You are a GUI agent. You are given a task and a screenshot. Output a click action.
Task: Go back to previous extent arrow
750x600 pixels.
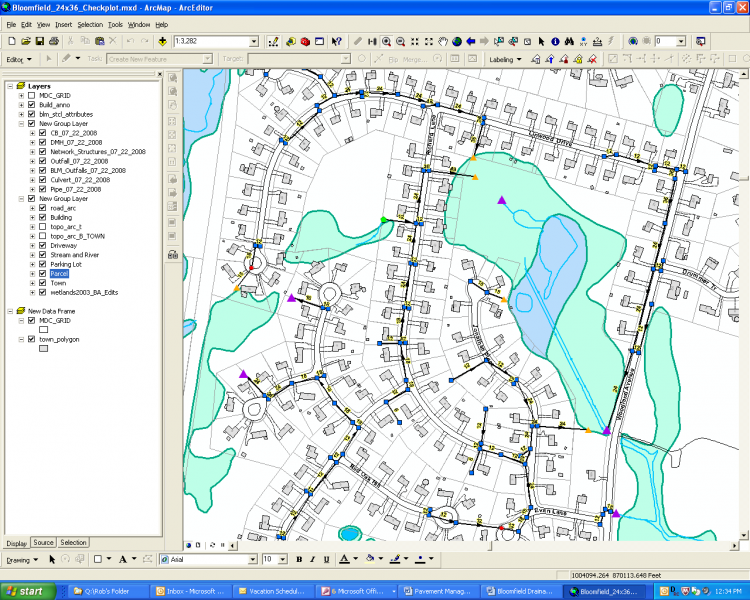tap(470, 41)
